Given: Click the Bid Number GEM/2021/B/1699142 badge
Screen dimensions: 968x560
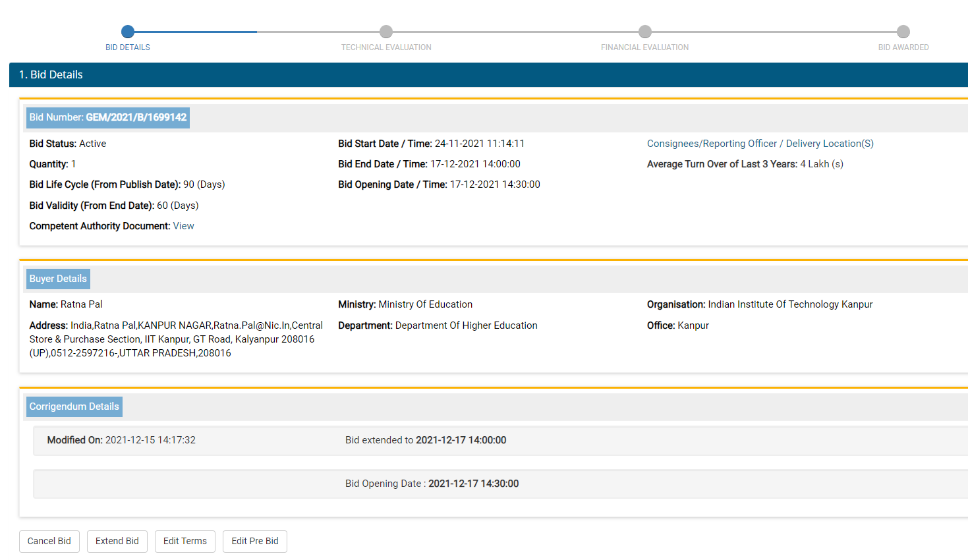Looking at the screenshot, I should pyautogui.click(x=108, y=117).
